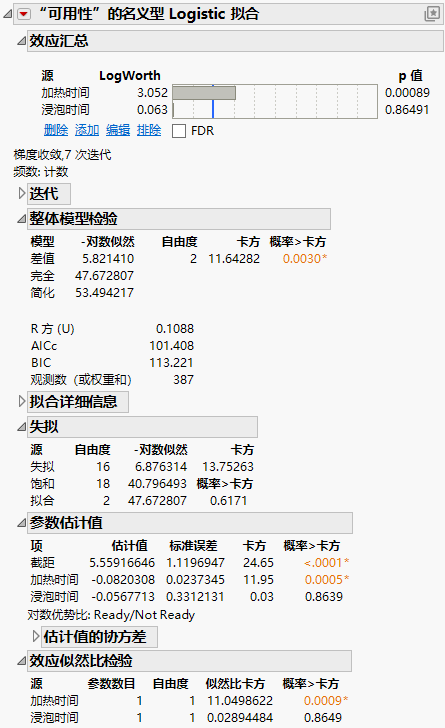Viewport: 445px width, 728px height.
Task: Click observation count 387
Action: [x=183, y=380]
